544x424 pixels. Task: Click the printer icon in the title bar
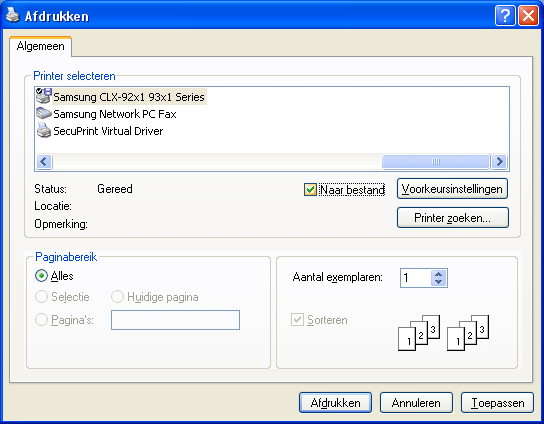(x=13, y=15)
